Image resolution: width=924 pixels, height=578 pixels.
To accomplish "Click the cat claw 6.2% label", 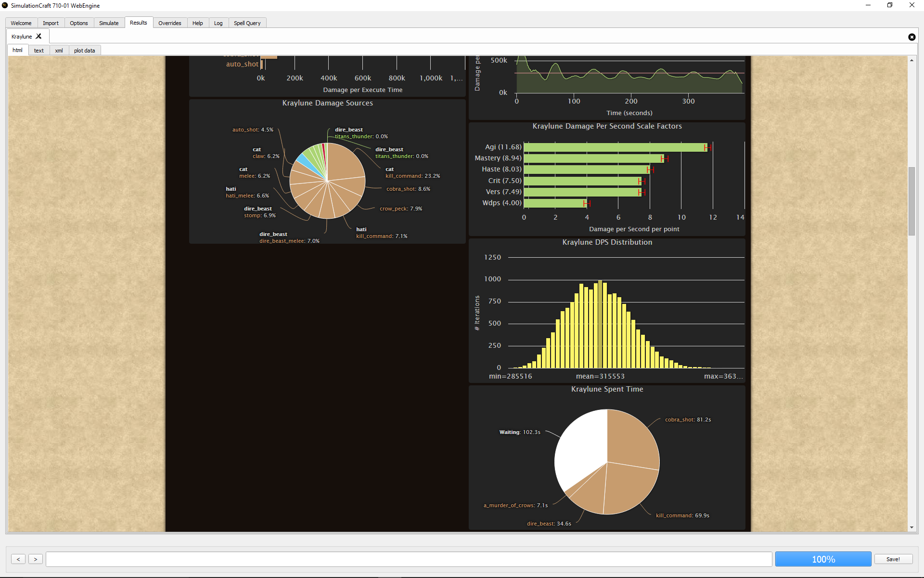I will [266, 153].
